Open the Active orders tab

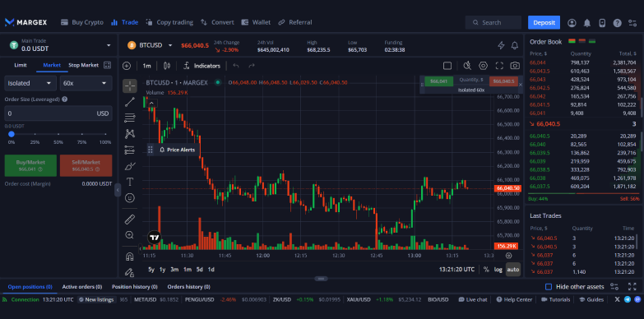pos(81,287)
